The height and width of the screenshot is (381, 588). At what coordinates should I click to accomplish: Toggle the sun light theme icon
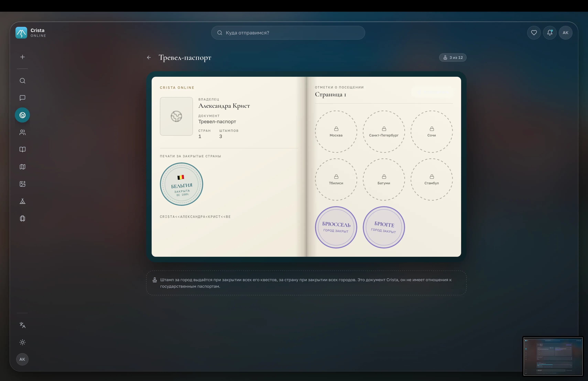[23, 342]
